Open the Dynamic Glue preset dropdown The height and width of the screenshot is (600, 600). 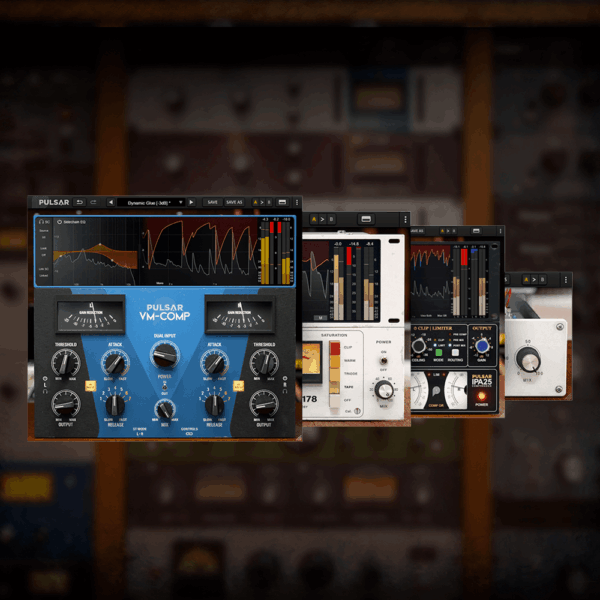click(x=151, y=202)
